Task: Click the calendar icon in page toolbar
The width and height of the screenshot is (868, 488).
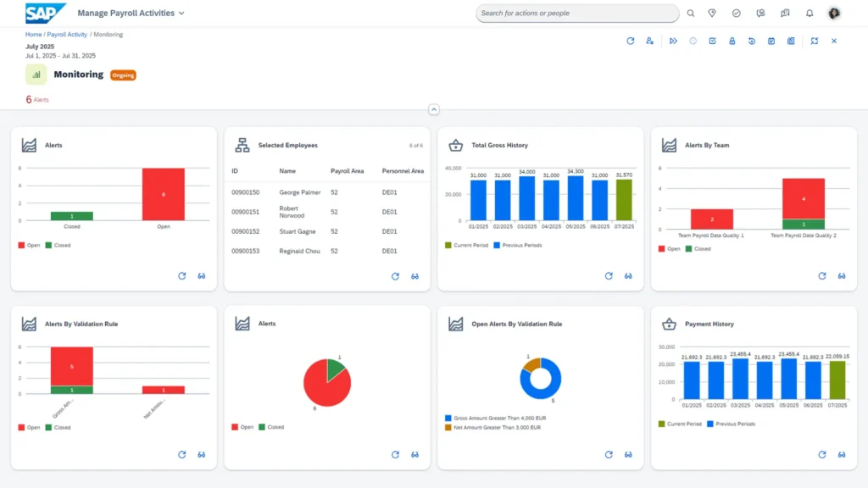Action: tap(771, 41)
